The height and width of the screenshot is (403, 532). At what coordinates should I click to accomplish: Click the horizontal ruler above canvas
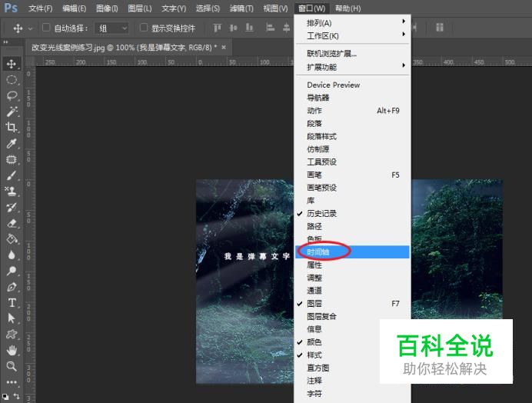click(165, 62)
